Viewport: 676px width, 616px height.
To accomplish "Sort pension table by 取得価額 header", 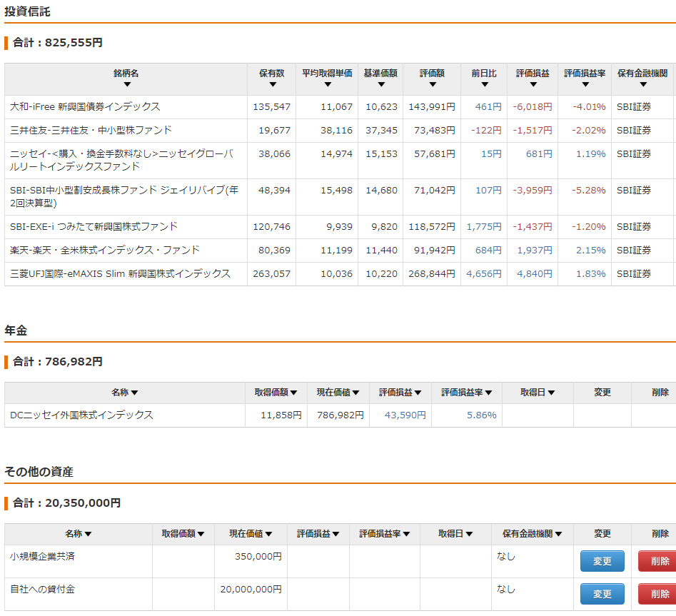I will [x=276, y=393].
